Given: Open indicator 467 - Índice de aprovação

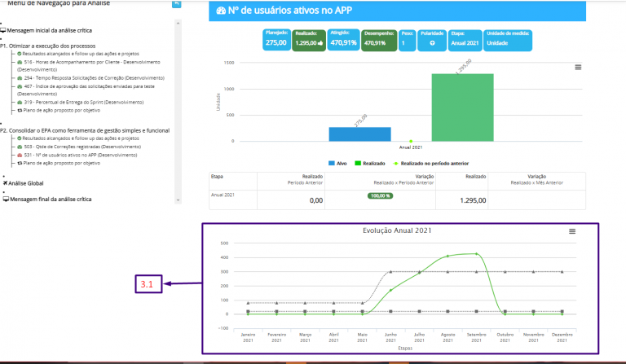Looking at the screenshot, I should pyautogui.click(x=86, y=90).
